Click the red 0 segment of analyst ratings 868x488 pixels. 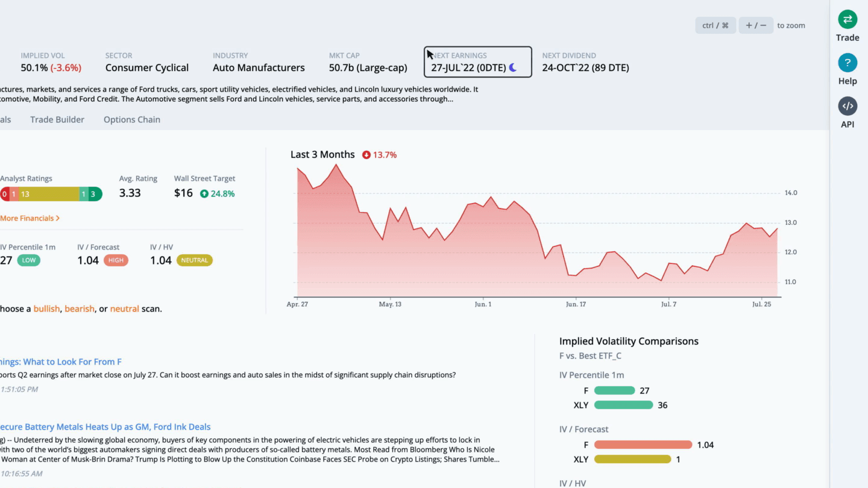(4, 194)
